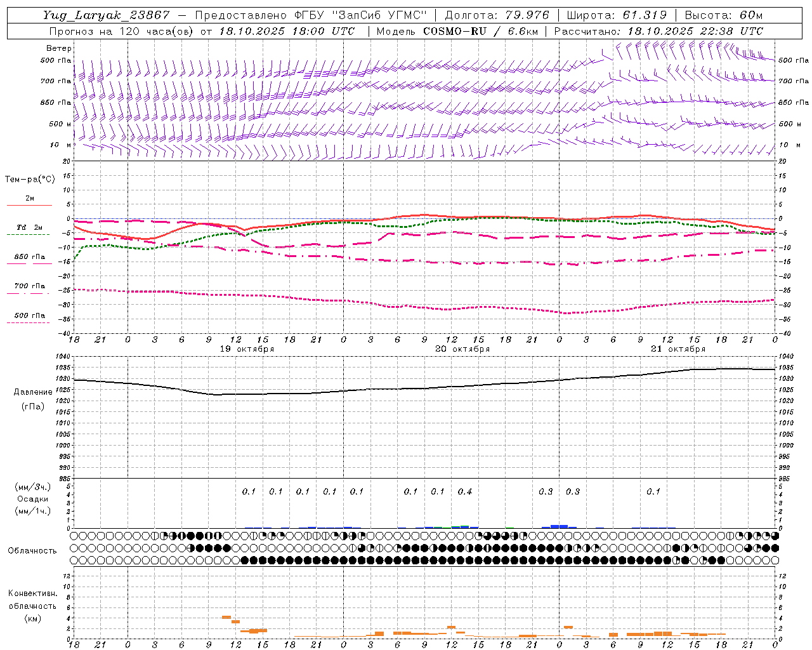
Task: Click the Осадки panel label
Action: 33,500
